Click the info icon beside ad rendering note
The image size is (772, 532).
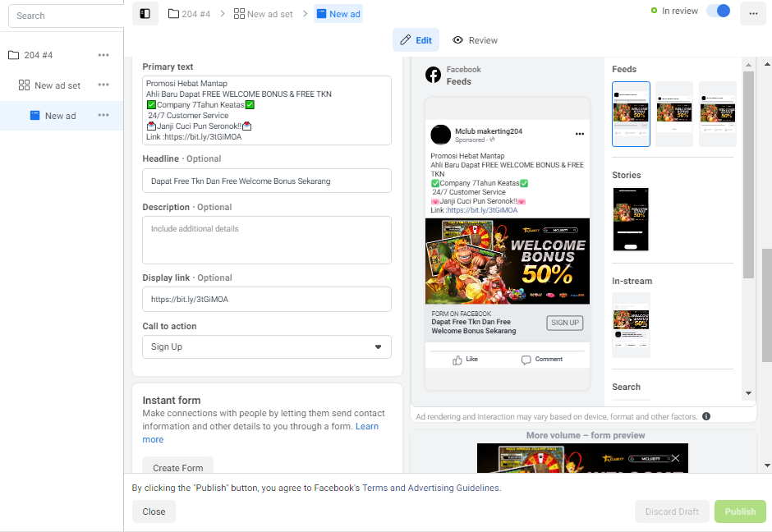point(706,416)
